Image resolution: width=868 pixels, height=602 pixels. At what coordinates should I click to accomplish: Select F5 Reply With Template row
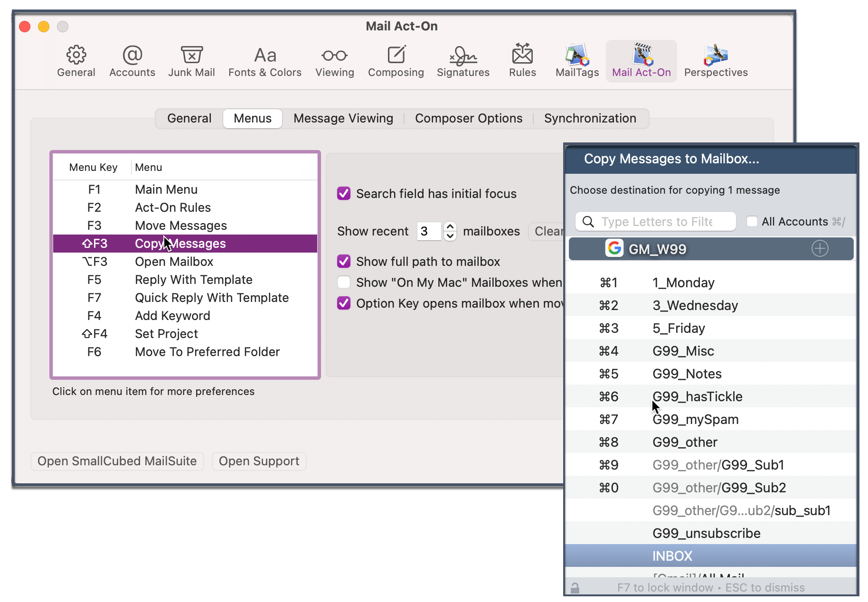pyautogui.click(x=185, y=280)
